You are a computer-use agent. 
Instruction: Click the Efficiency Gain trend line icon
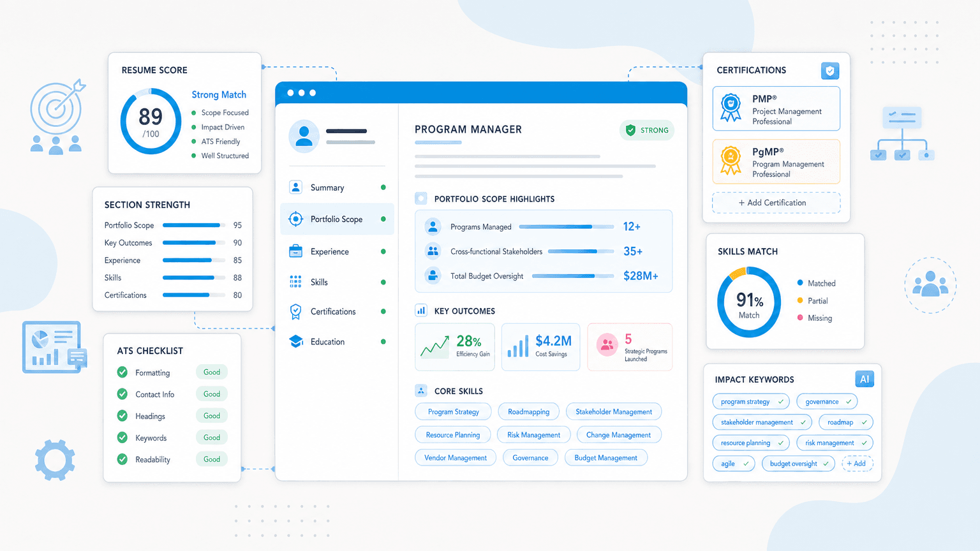434,348
